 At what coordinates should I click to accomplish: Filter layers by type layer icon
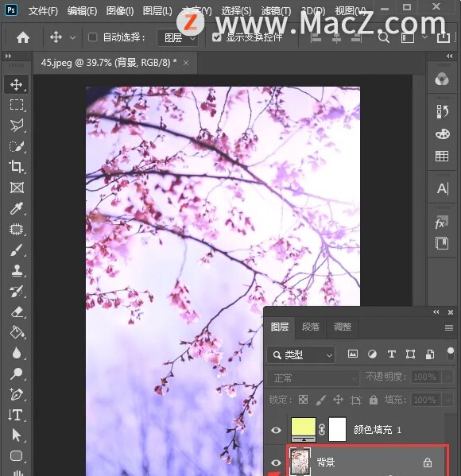coord(392,354)
